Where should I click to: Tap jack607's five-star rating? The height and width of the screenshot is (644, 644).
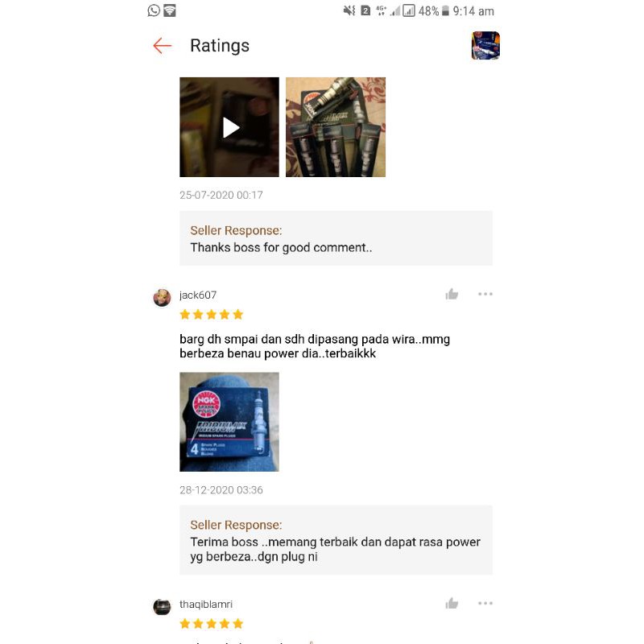(x=212, y=315)
